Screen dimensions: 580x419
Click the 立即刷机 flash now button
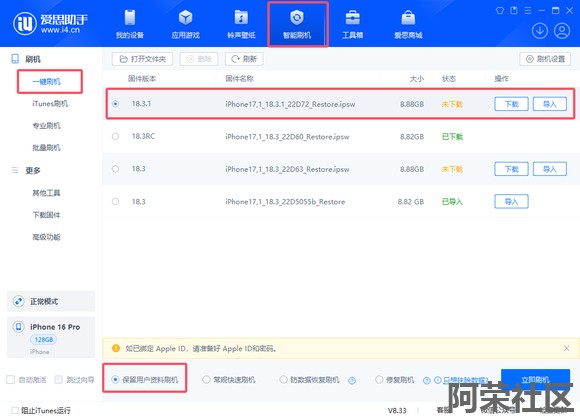click(535, 379)
